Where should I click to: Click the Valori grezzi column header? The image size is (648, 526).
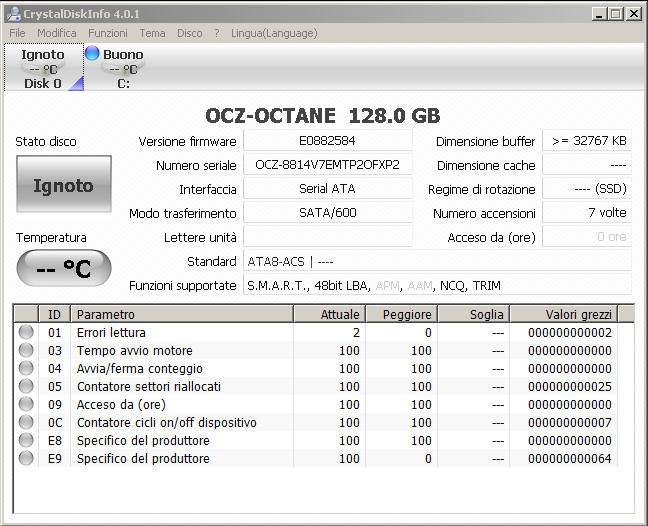pos(564,314)
